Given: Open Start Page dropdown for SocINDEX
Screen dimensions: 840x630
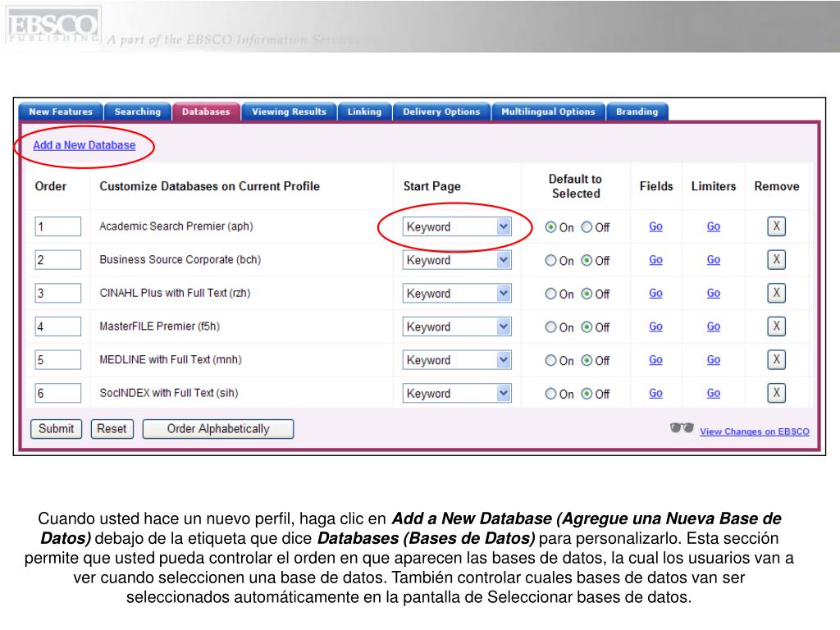Looking at the screenshot, I should [457, 393].
